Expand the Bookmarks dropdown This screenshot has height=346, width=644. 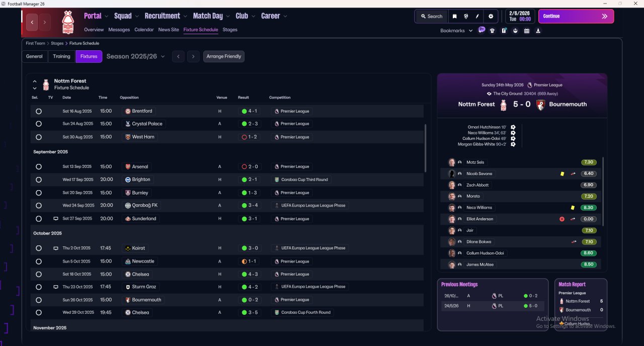coord(457,31)
